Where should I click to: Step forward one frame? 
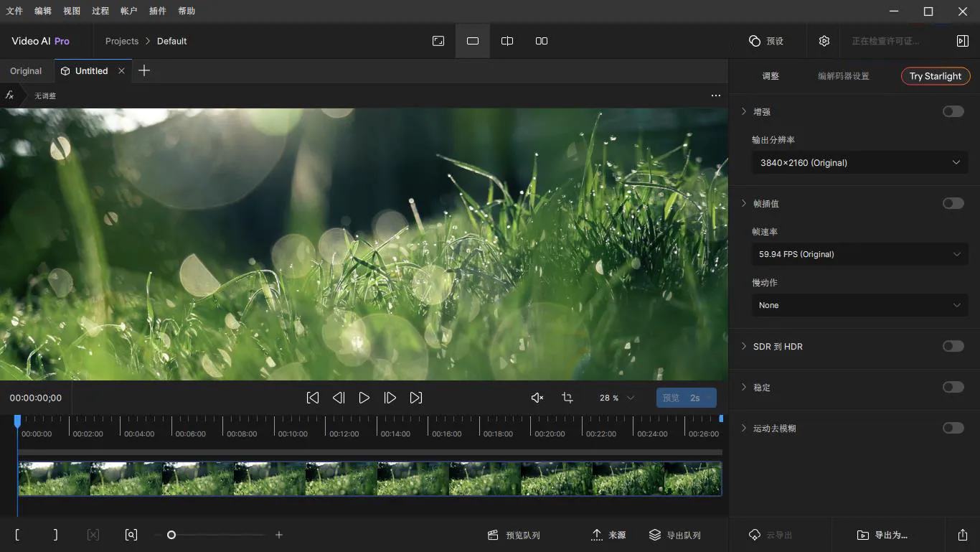tap(390, 398)
